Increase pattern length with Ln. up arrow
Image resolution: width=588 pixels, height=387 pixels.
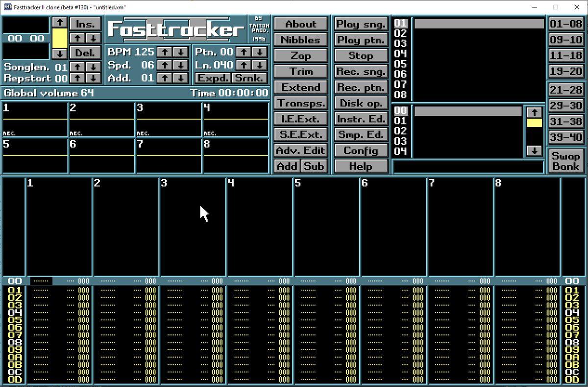click(245, 65)
